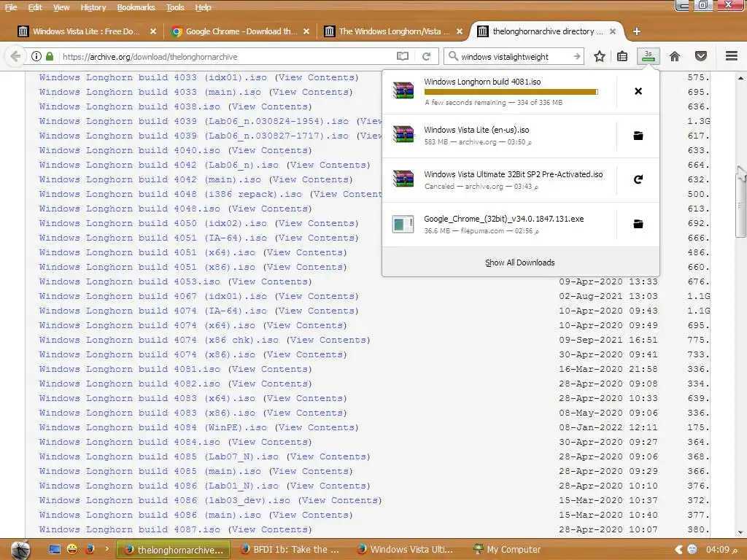The height and width of the screenshot is (560, 747).
Task: Click the downloads button in toolbar
Action: 648,56
